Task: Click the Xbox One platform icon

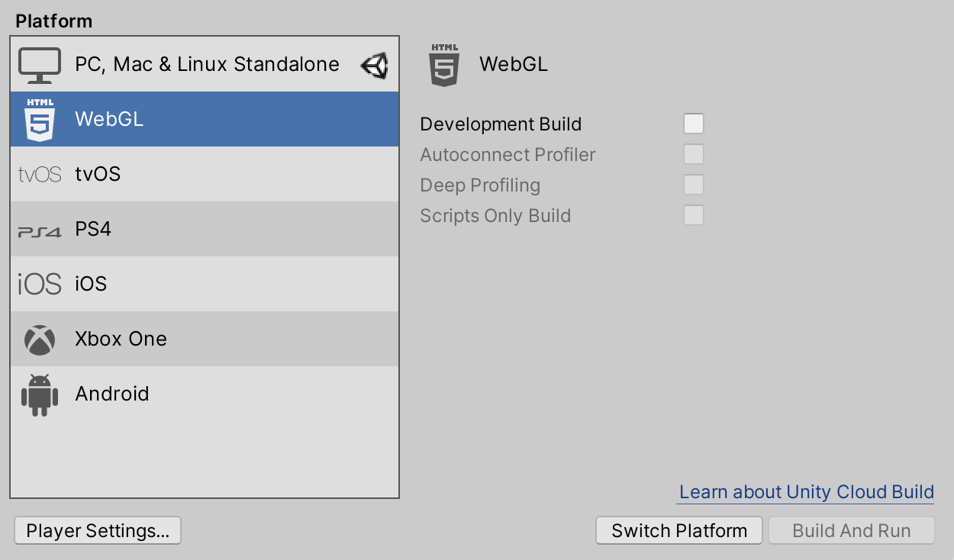Action: click(40, 339)
